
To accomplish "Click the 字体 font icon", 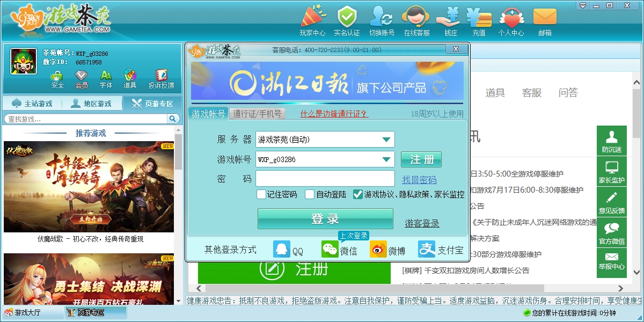I will pyautogui.click(x=106, y=79).
